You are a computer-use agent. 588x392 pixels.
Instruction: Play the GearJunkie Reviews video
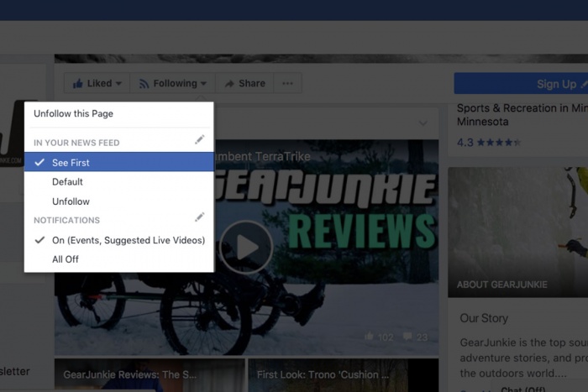click(246, 248)
